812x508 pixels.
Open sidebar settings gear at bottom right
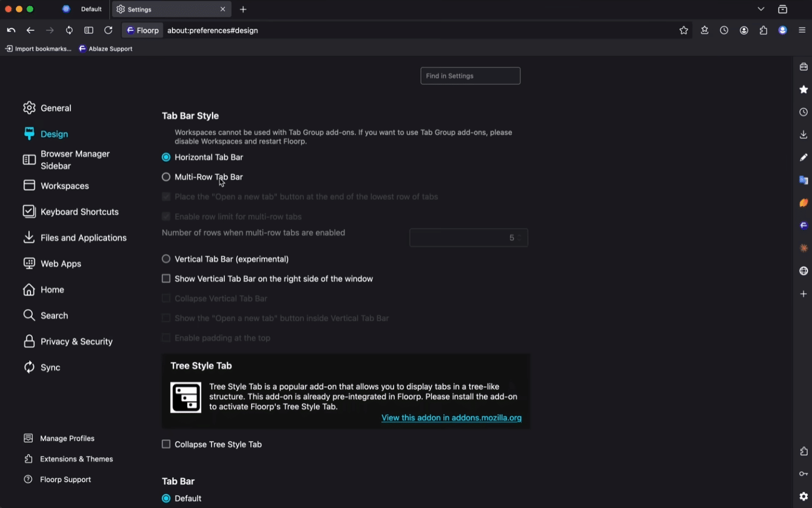[804, 496]
